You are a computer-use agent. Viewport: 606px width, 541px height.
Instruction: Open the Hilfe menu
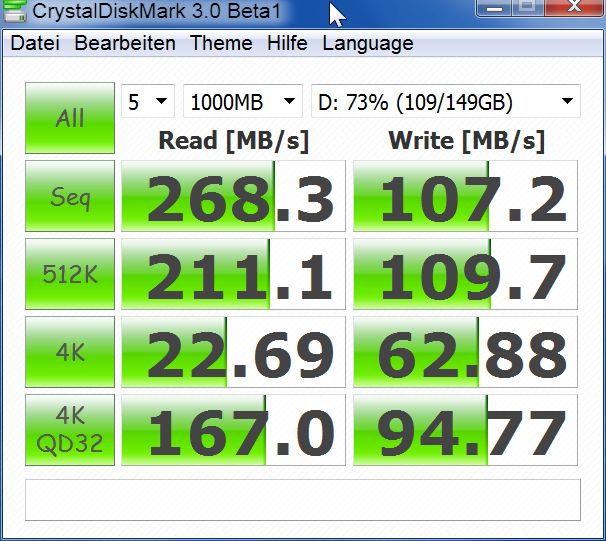coord(287,43)
